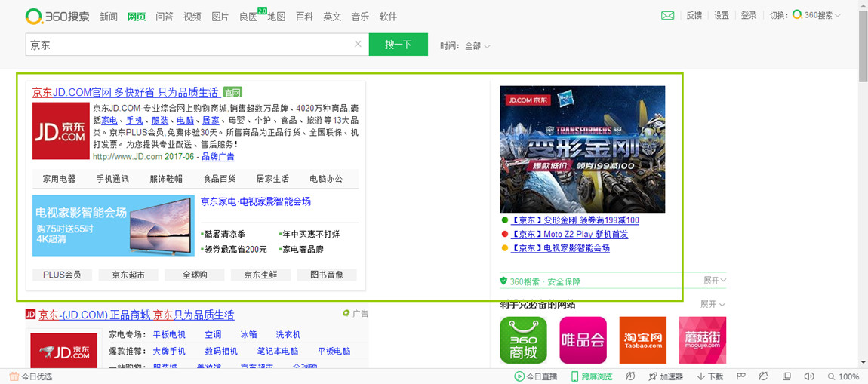This screenshot has height=384, width=868.
Task: Click the green 官网 badge
Action: 232,92
